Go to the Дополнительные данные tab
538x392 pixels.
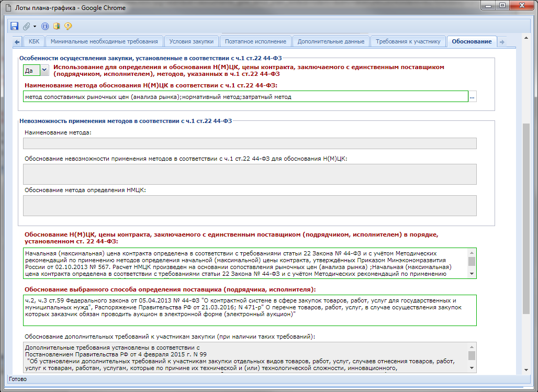point(331,41)
